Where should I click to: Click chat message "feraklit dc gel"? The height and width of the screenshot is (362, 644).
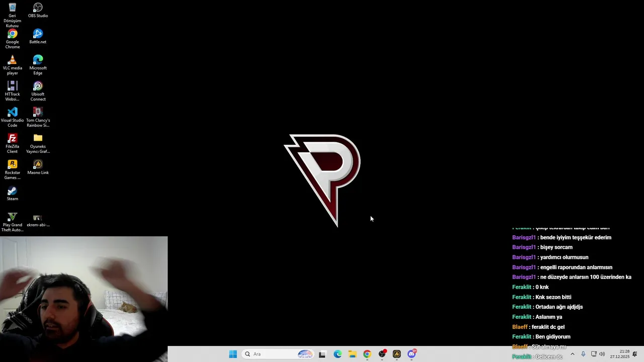click(548, 327)
